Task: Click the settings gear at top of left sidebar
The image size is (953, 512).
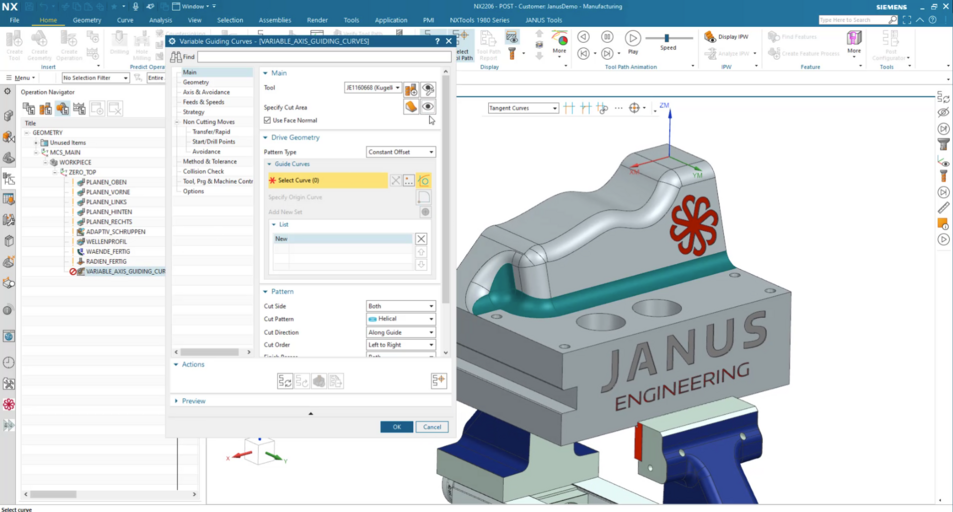Action: (7, 91)
